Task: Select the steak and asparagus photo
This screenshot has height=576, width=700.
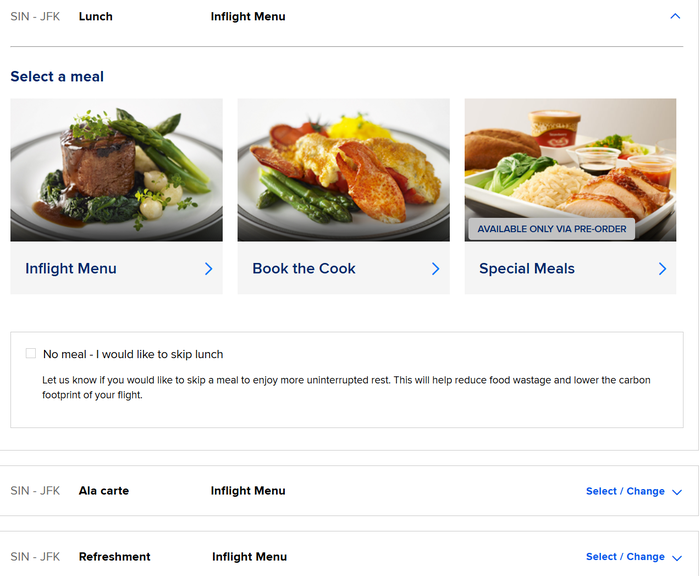Action: click(x=117, y=170)
